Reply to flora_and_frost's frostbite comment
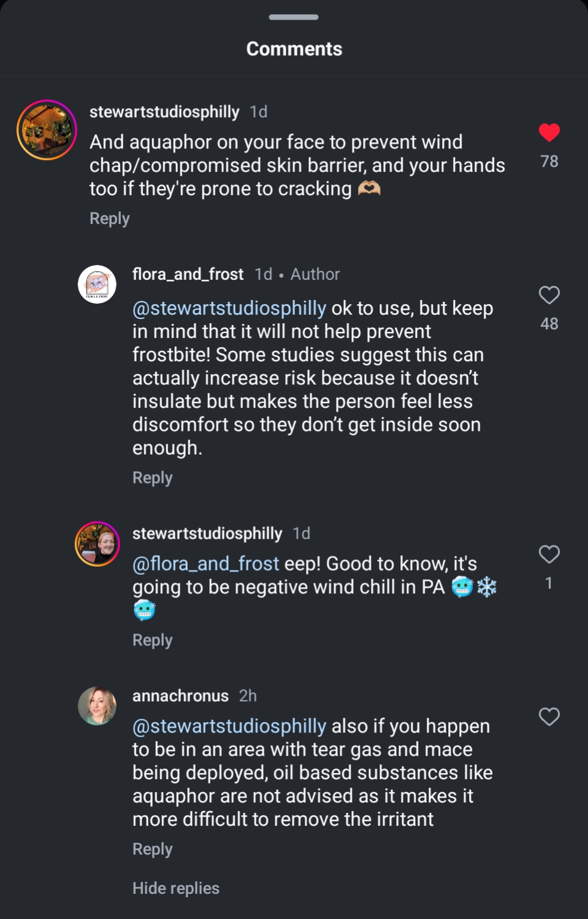 coord(152,478)
